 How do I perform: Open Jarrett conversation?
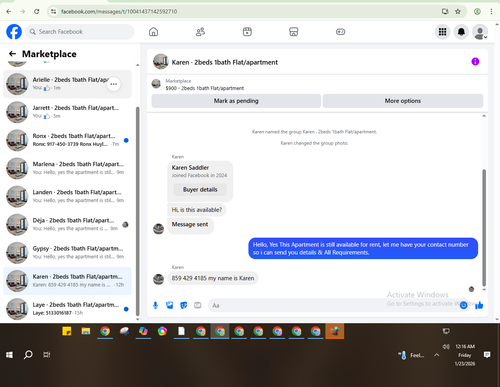[x=67, y=112]
